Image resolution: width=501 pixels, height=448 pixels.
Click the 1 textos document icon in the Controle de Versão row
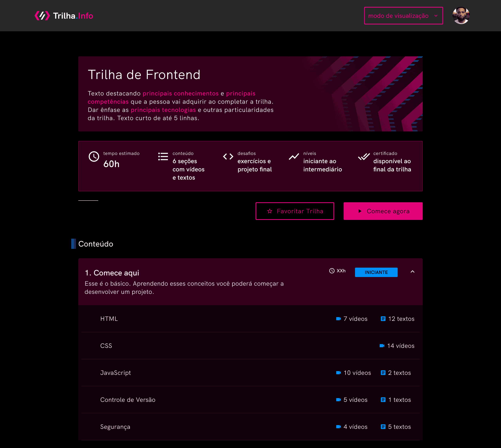pyautogui.click(x=383, y=400)
